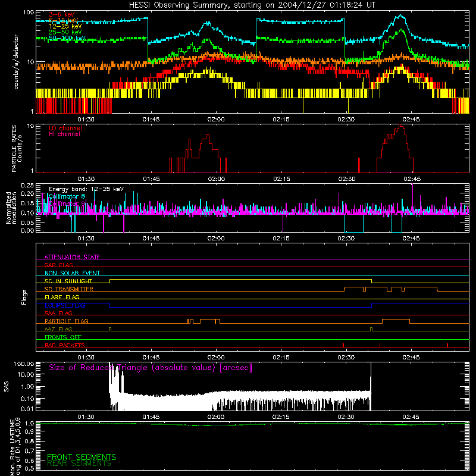Click the 'SC IN SUNLIGHT' flag label
Screen dimensions: 476x476
pyautogui.click(x=68, y=281)
